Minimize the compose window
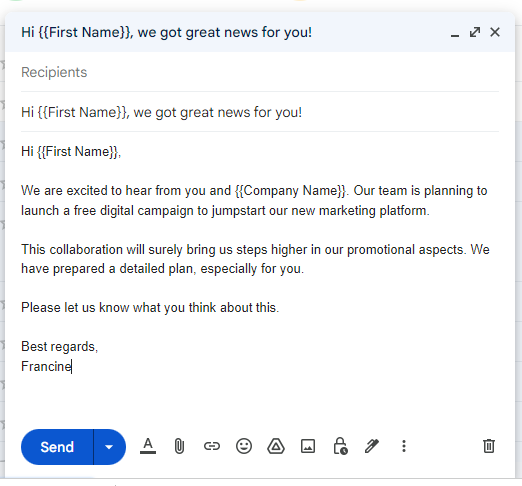 (455, 33)
